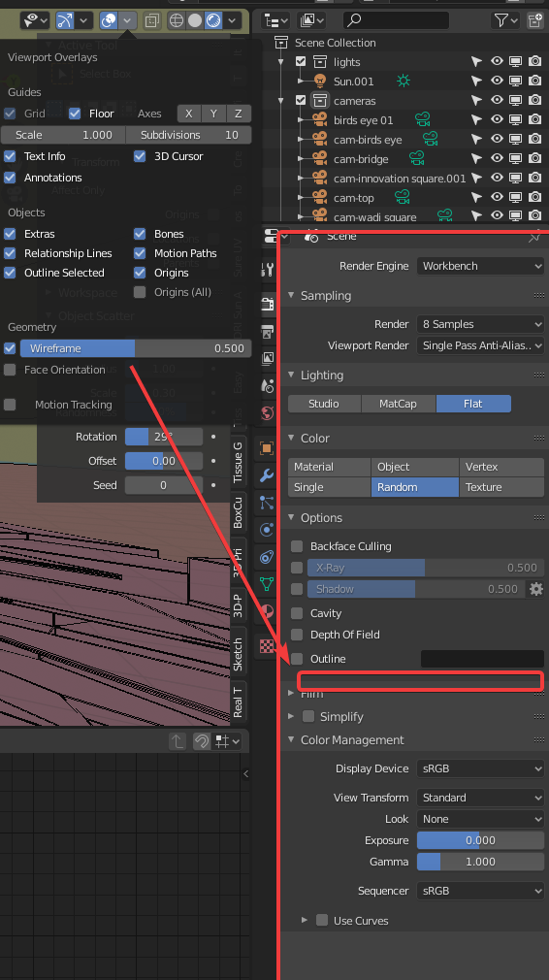Image resolution: width=549 pixels, height=980 pixels.
Task: Toggle selectability arrow for Sun.001
Action: point(476,82)
